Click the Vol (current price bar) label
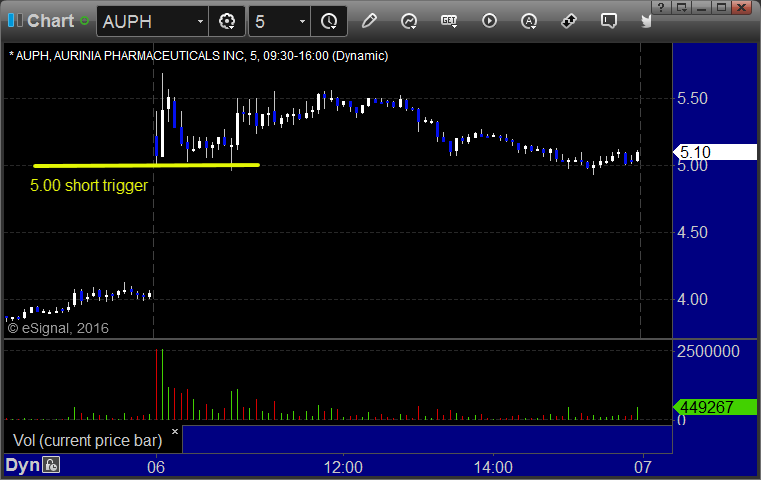The height and width of the screenshot is (480, 761). [x=87, y=440]
